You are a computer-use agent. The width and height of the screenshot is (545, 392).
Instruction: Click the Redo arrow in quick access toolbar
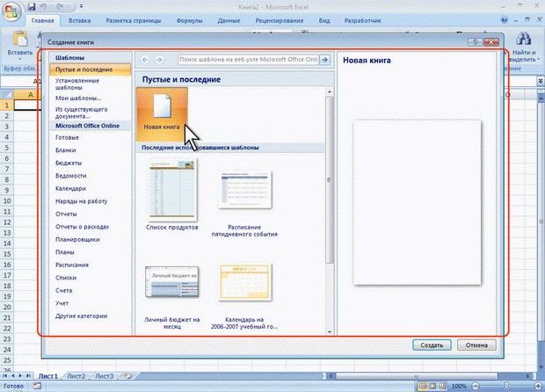tap(61, 7)
